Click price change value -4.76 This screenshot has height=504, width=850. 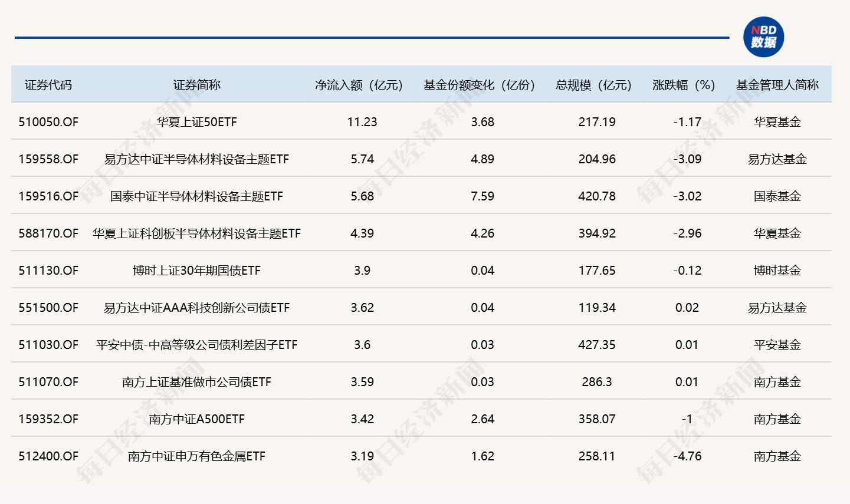[687, 456]
